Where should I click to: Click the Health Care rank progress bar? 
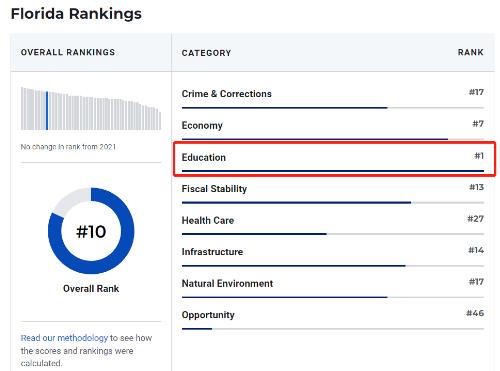[x=333, y=234]
